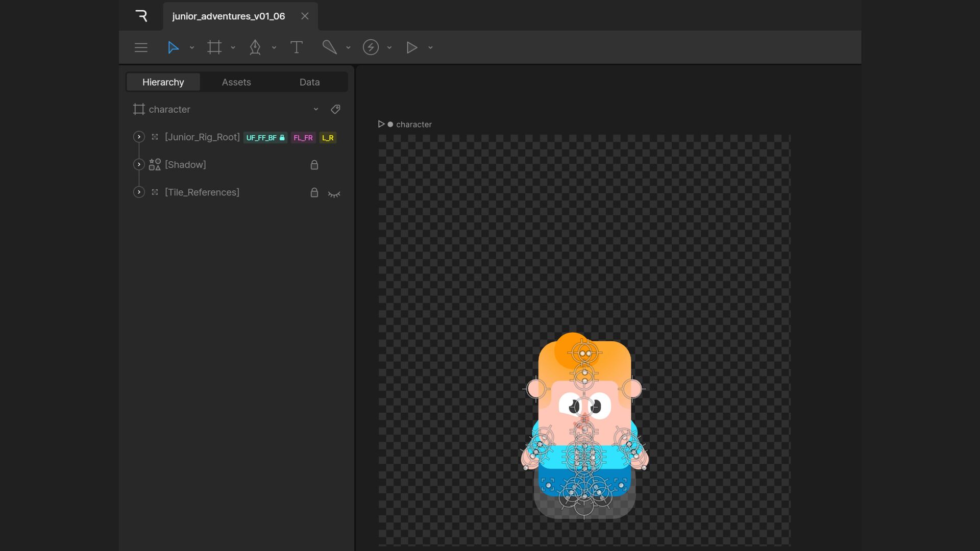This screenshot has height=551, width=980.
Task: Select the Text tool
Action: coord(296,47)
